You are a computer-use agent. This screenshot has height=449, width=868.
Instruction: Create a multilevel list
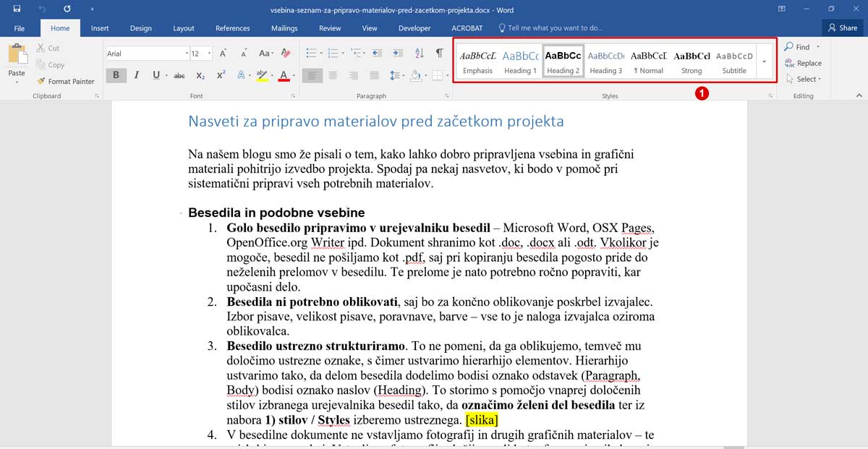tap(356, 54)
